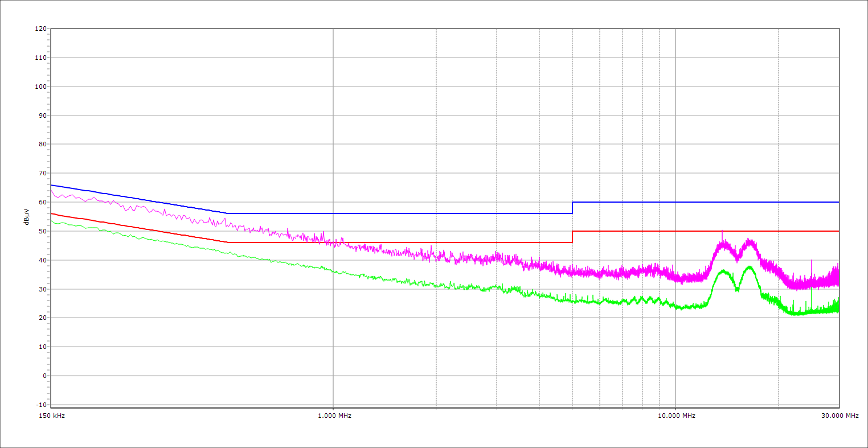Click the magenta trace start at 150 kHz
This screenshot has width=868, height=448.
[52, 191]
